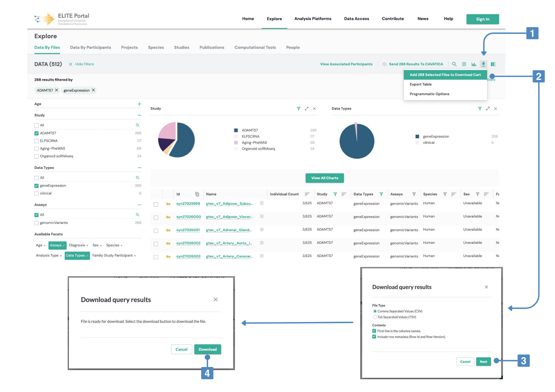Sort the Study table column
This screenshot has height=392, width=555.
(344, 194)
